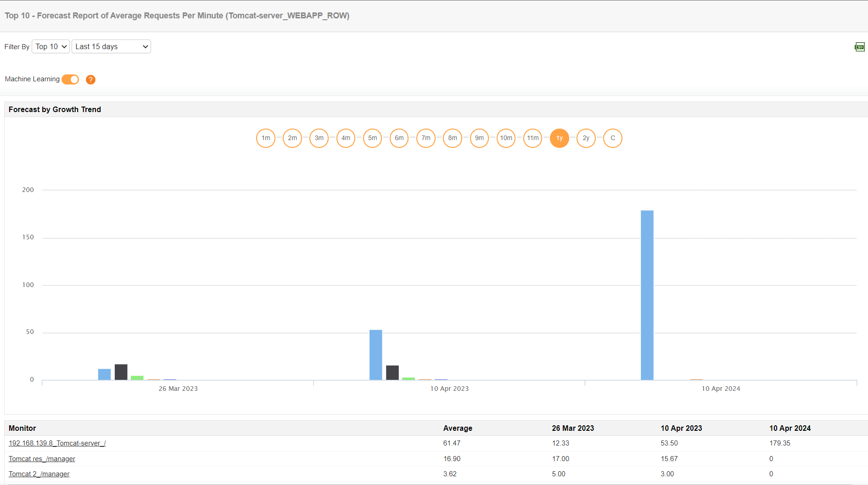This screenshot has width=868, height=485.
Task: Choose the 4m forecast period circle
Action: click(346, 138)
